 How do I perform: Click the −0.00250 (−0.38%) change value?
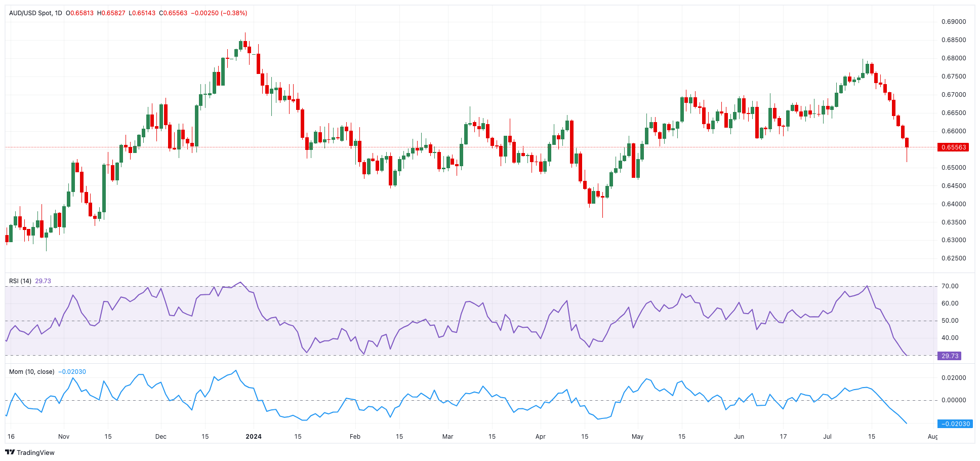coord(219,13)
